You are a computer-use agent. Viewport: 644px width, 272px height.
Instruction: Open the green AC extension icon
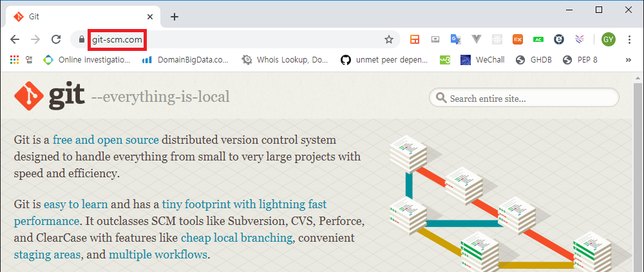coord(538,39)
